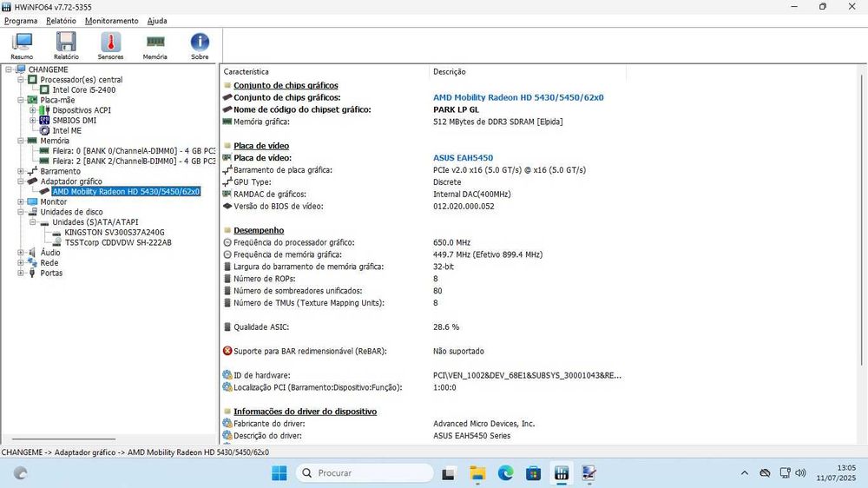The height and width of the screenshot is (488, 868).
Task: Select memory Fileira: 0 BANK 0 entry
Action: click(x=134, y=151)
